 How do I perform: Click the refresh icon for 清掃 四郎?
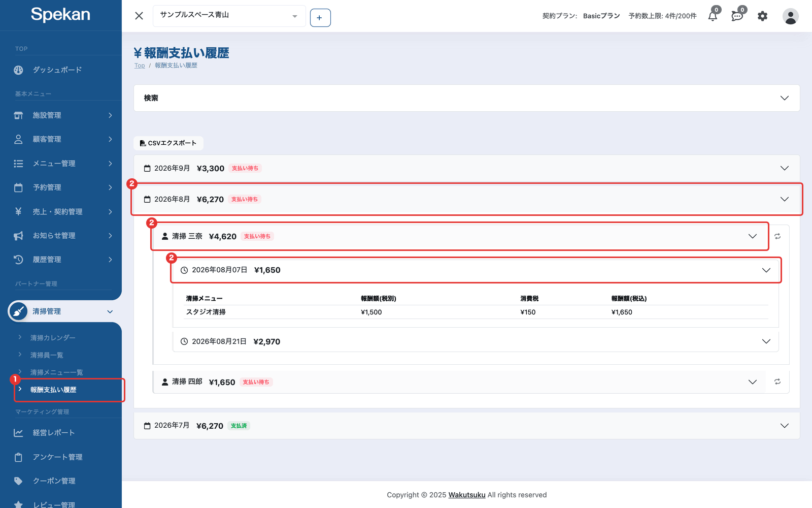coord(777,382)
